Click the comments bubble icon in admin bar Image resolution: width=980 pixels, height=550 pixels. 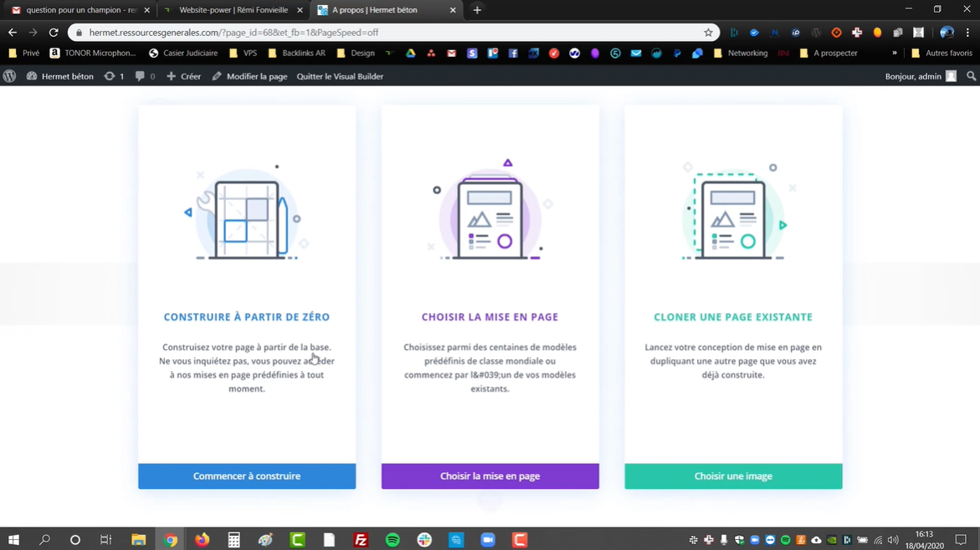(x=141, y=76)
